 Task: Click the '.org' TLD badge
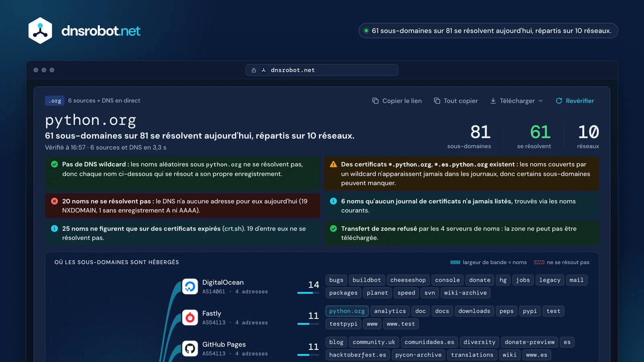tap(55, 101)
